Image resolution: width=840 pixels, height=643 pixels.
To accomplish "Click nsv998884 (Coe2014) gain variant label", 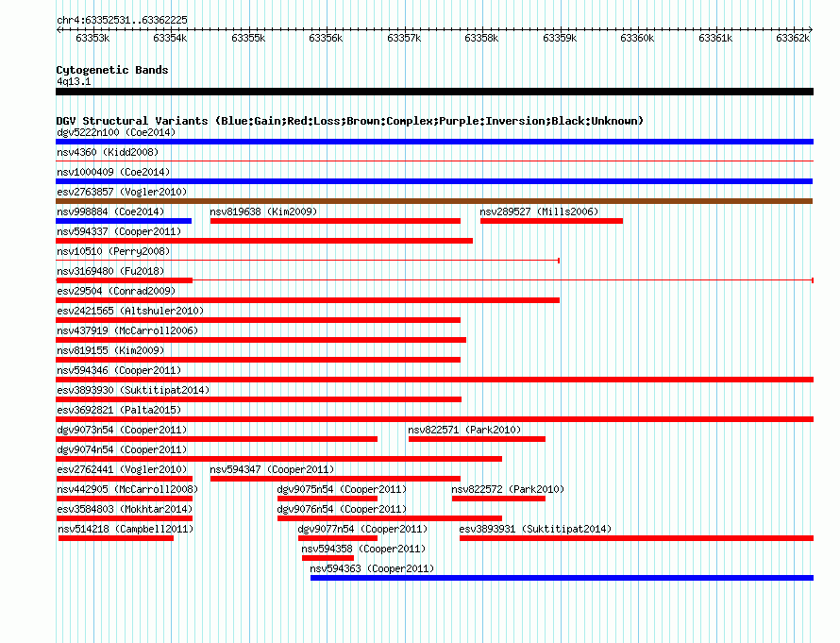I will pos(110,212).
